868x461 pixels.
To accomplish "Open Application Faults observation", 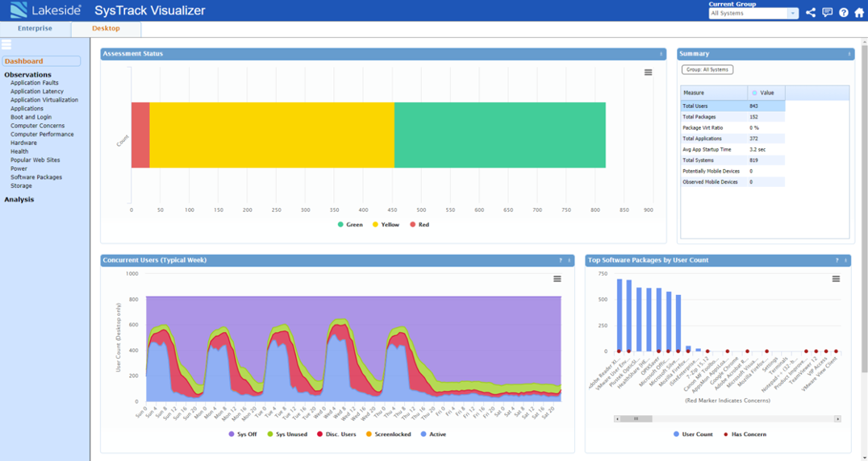I will click(35, 83).
